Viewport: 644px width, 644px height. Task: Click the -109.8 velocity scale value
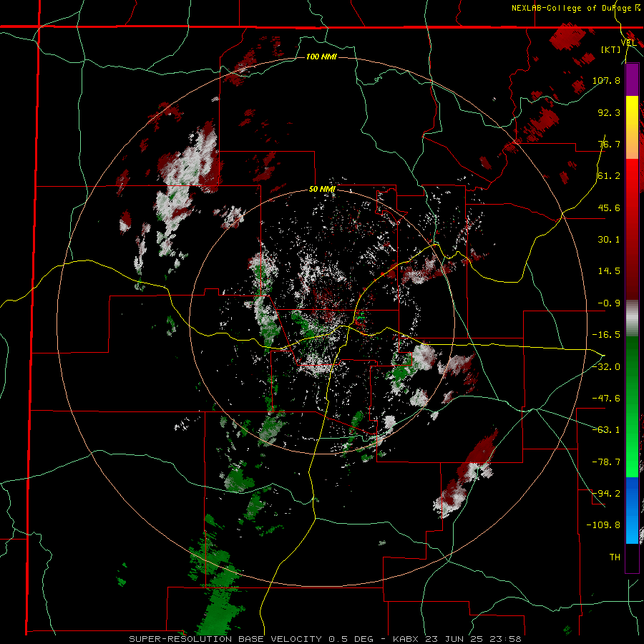603,525
